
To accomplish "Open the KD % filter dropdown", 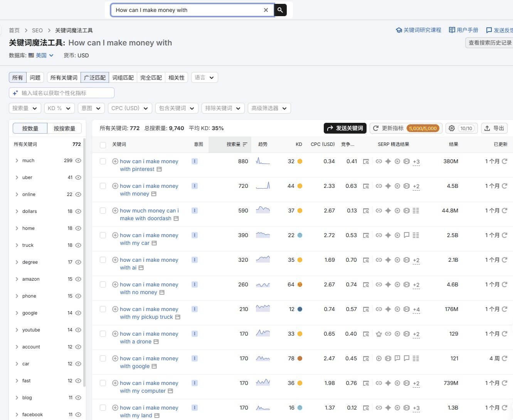I will [59, 108].
